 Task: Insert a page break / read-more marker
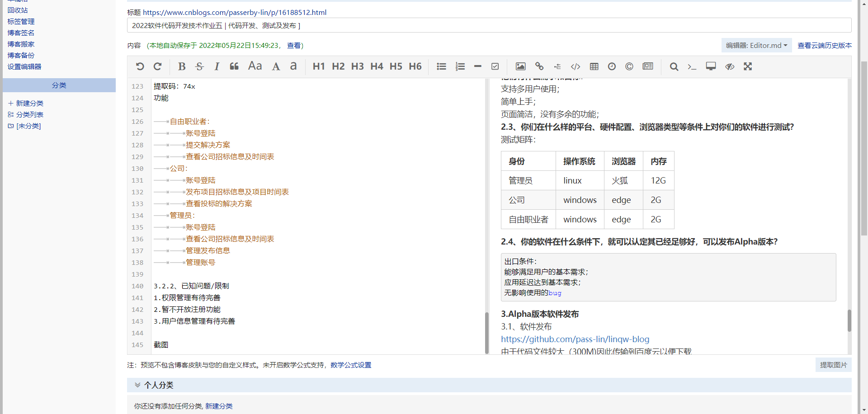click(x=648, y=66)
